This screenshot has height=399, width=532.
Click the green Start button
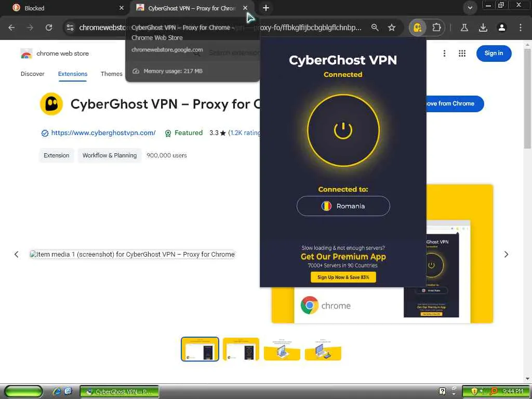(x=24, y=392)
